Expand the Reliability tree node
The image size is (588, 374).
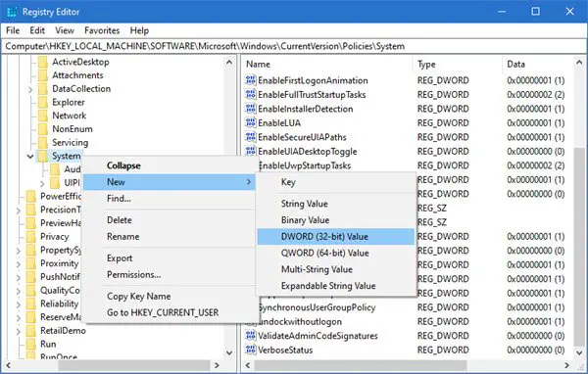19,304
